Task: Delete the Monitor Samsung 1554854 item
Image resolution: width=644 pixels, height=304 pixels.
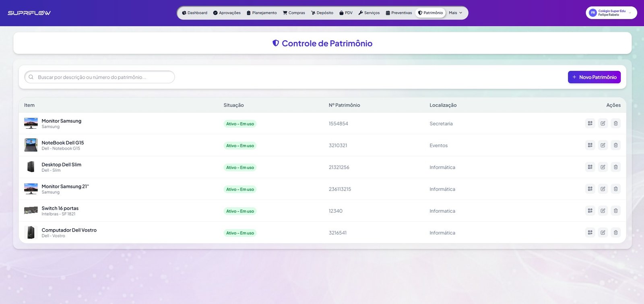Action: coord(615,123)
